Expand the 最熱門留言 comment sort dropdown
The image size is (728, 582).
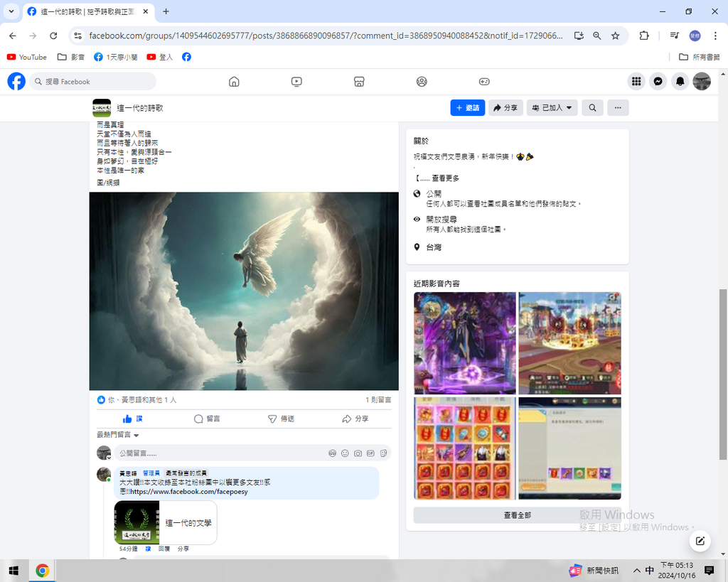[x=118, y=435]
